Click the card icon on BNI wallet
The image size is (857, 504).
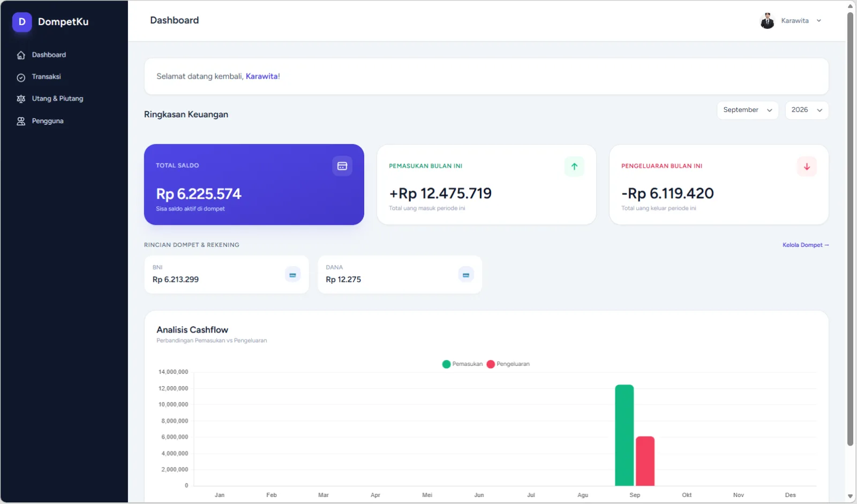pyautogui.click(x=292, y=275)
